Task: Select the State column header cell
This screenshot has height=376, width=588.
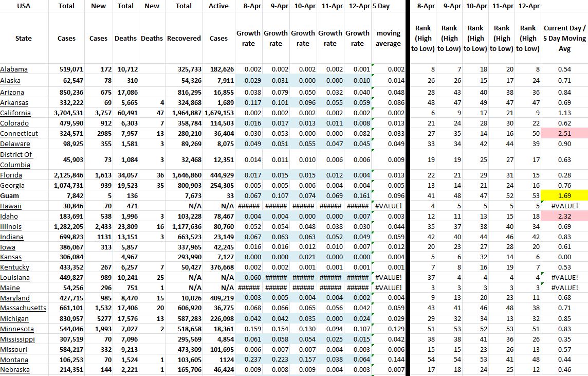Action: point(24,39)
